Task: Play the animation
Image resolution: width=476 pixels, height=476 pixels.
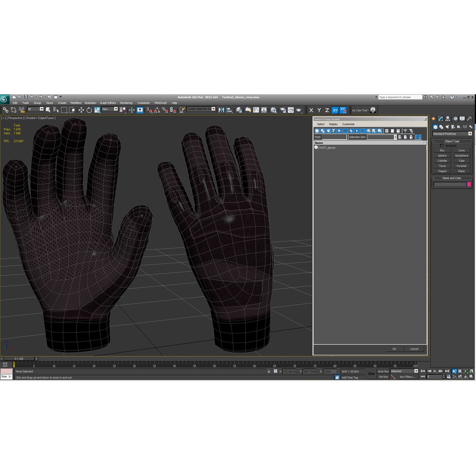Action: pyautogui.click(x=435, y=371)
